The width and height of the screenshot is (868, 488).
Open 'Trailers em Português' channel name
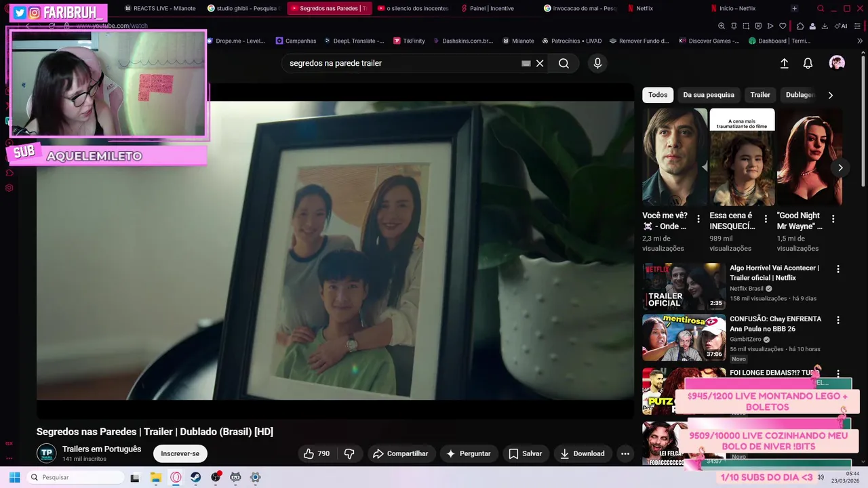[x=102, y=449]
